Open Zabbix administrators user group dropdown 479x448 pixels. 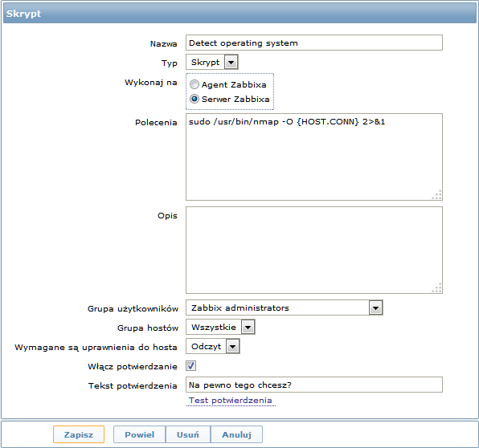click(284, 307)
